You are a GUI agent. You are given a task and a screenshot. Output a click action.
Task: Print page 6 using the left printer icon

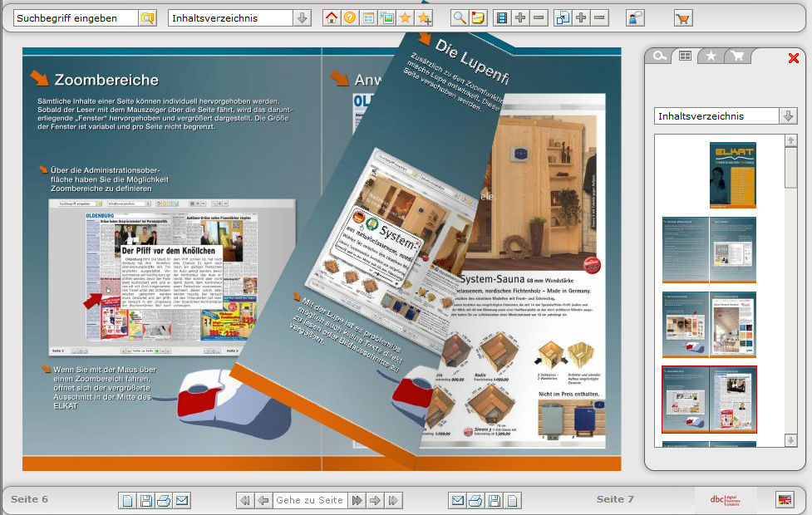tap(164, 500)
